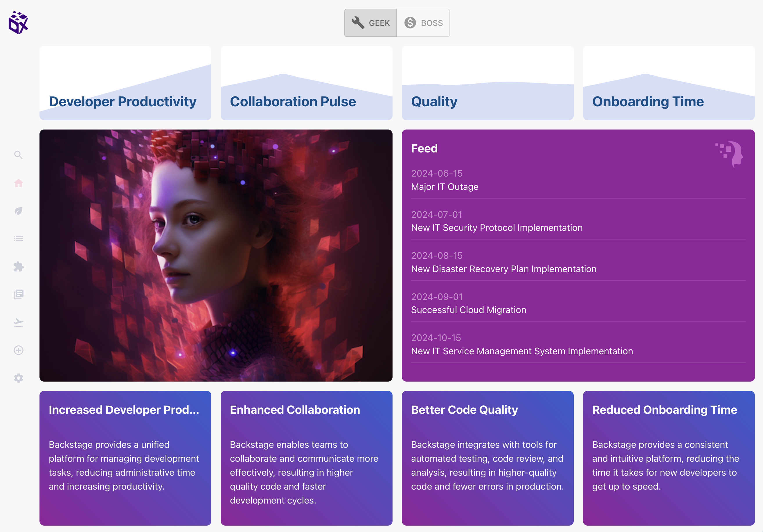Click the puzzle piece plugin icon
This screenshot has width=763, height=532.
(x=18, y=267)
